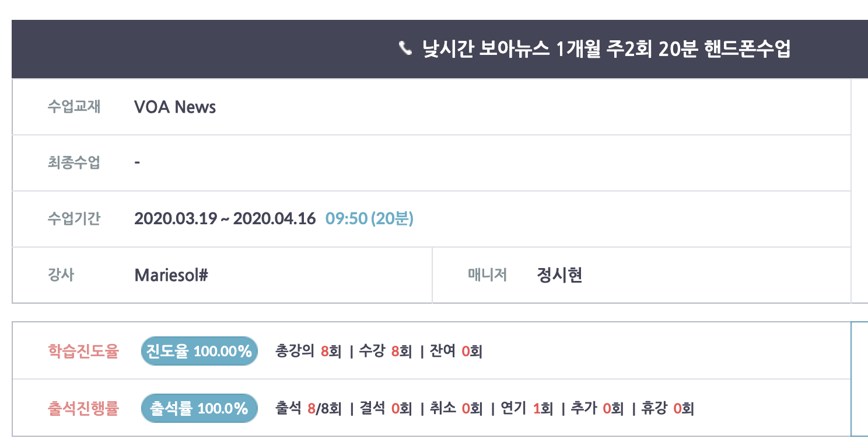The width and height of the screenshot is (868, 438).
Task: Click the 연기 1회 postponement count
Action: [x=527, y=408]
